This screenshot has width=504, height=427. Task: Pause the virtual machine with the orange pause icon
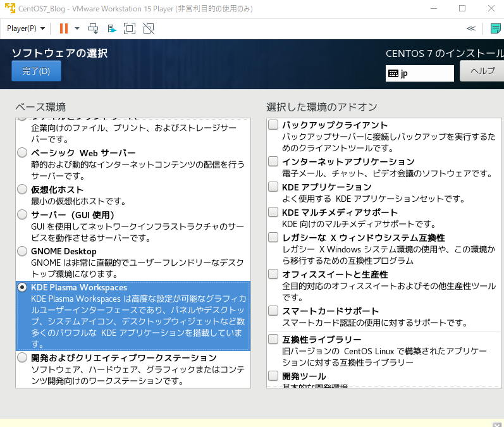64,28
